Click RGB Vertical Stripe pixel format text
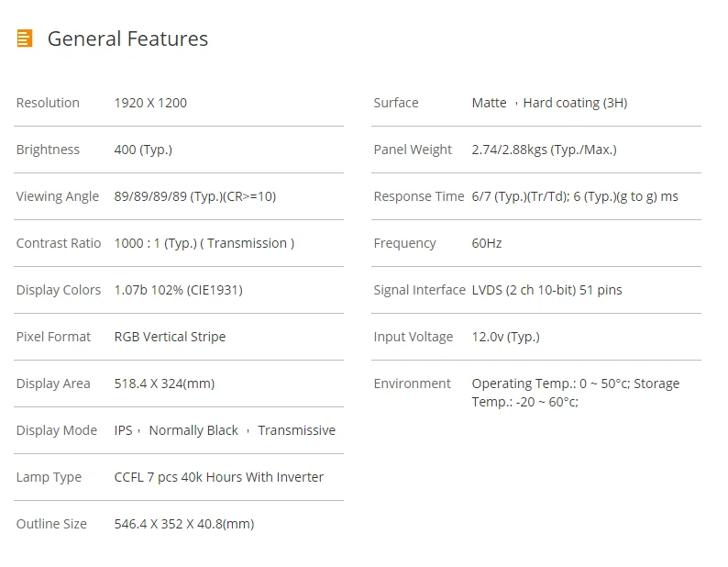This screenshot has height=567, width=728. 170,337
